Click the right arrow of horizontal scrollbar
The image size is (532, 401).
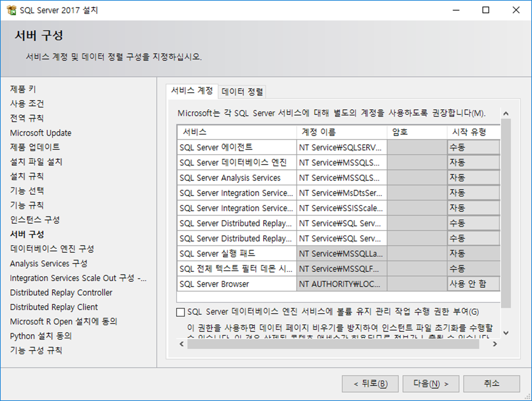point(495,344)
